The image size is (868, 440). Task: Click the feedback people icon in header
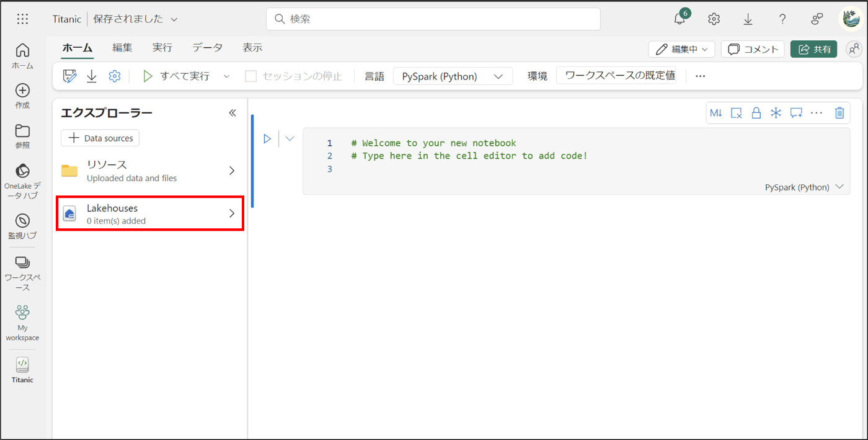(x=817, y=19)
